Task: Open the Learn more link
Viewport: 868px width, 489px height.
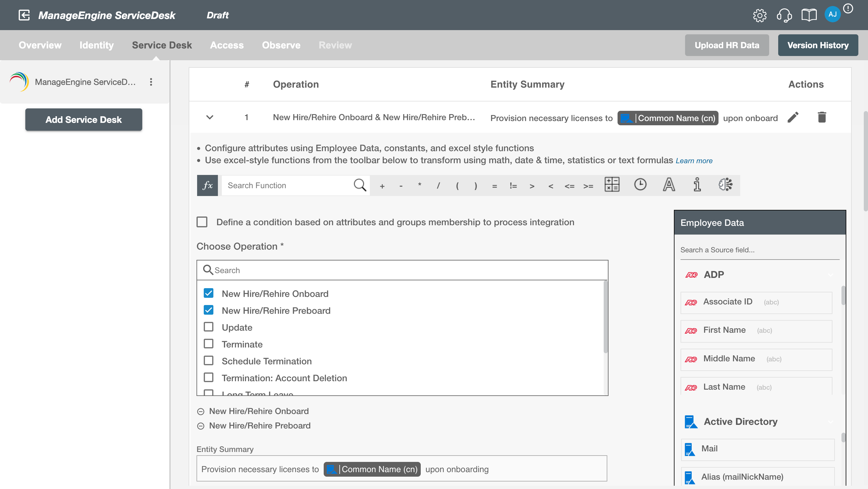Action: tap(694, 161)
